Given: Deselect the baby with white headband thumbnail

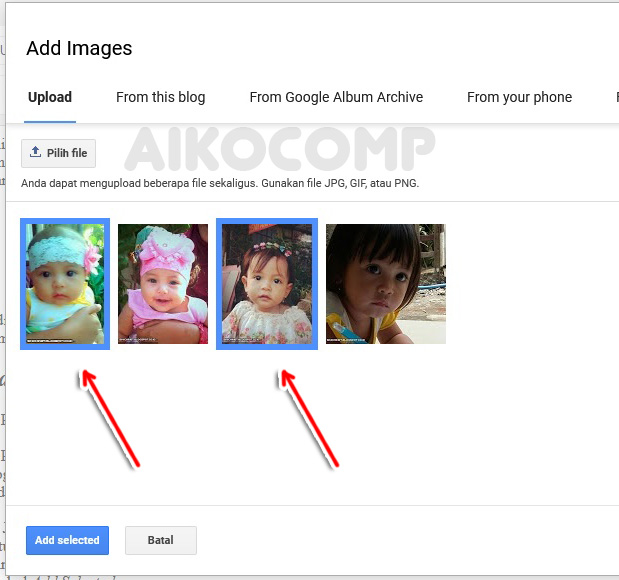Looking at the screenshot, I should (x=64, y=284).
